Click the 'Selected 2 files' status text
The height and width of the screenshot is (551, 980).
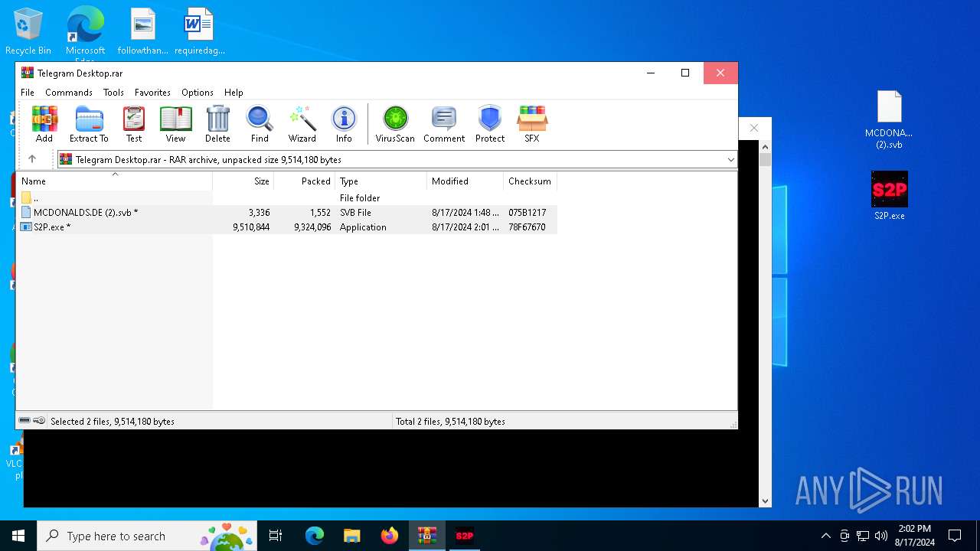113,421
